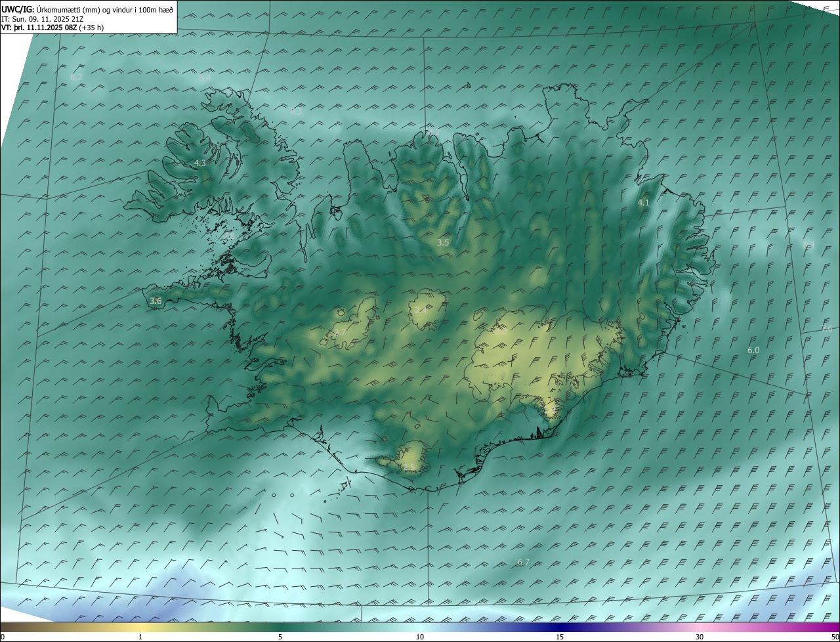Image resolution: width=840 pixels, height=642 pixels.
Task: Click the pink segment of the color bar
Action: tap(700, 627)
